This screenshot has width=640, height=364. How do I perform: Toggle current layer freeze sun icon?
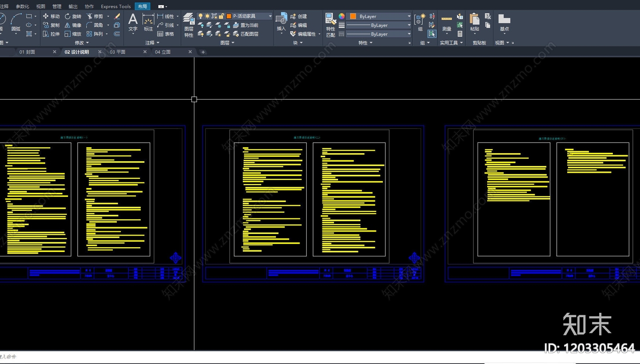pos(207,16)
